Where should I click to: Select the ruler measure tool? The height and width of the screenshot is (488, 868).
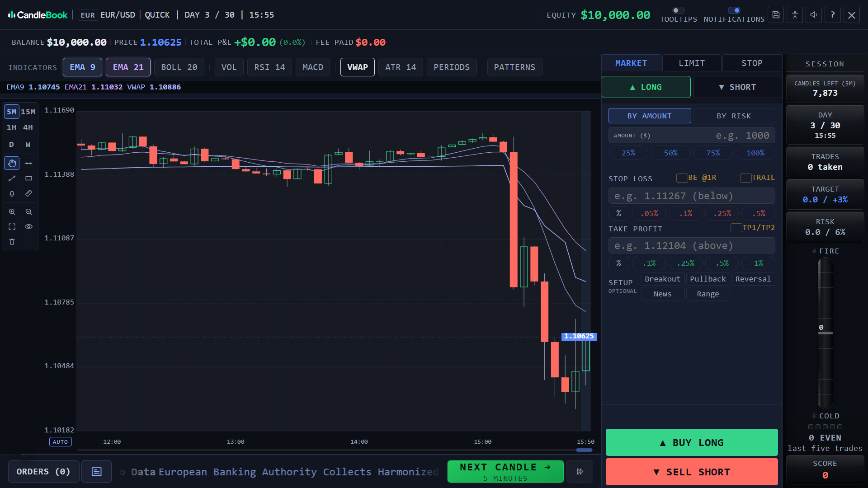point(28,193)
